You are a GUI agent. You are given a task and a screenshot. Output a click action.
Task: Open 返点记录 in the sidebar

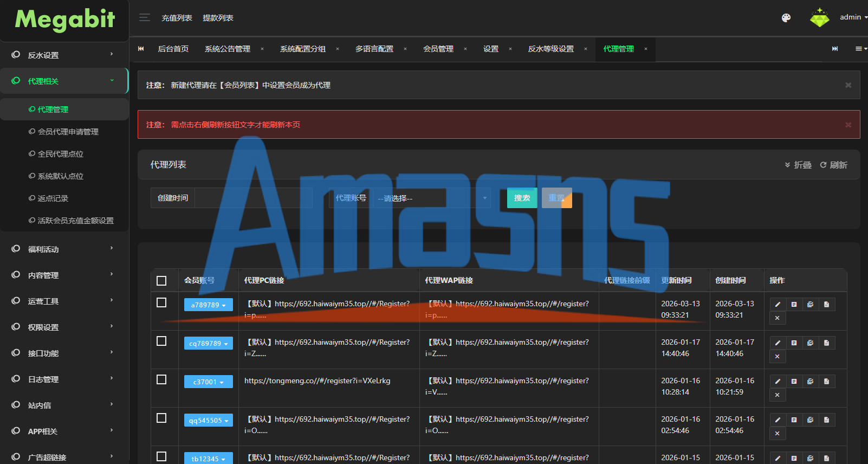53,198
